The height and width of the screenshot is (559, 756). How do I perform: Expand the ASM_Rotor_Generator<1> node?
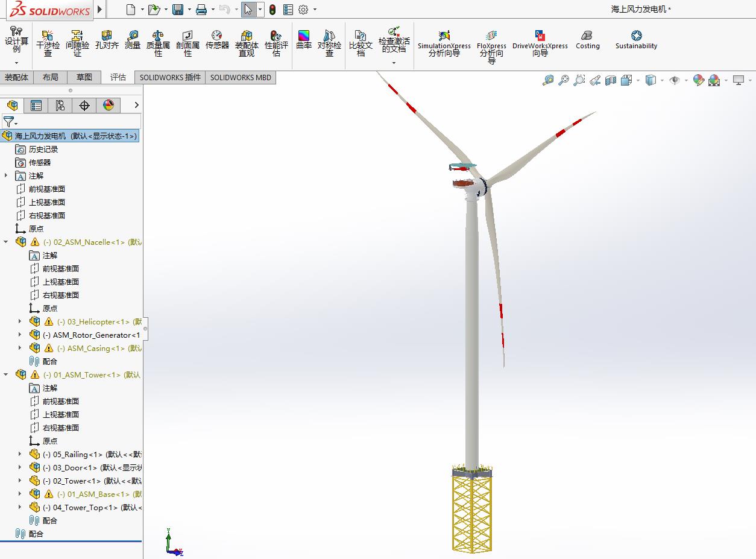[20, 335]
